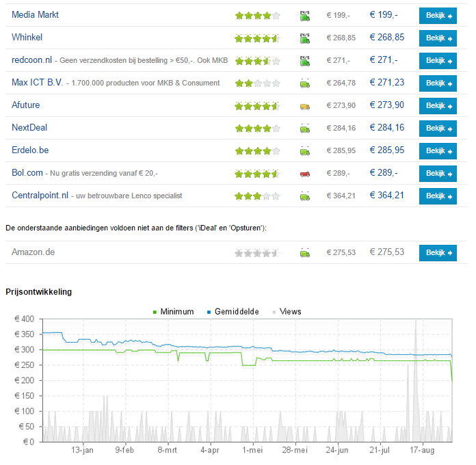Click the 24/7 delivery truck icon for Media Markt

pyautogui.click(x=305, y=16)
